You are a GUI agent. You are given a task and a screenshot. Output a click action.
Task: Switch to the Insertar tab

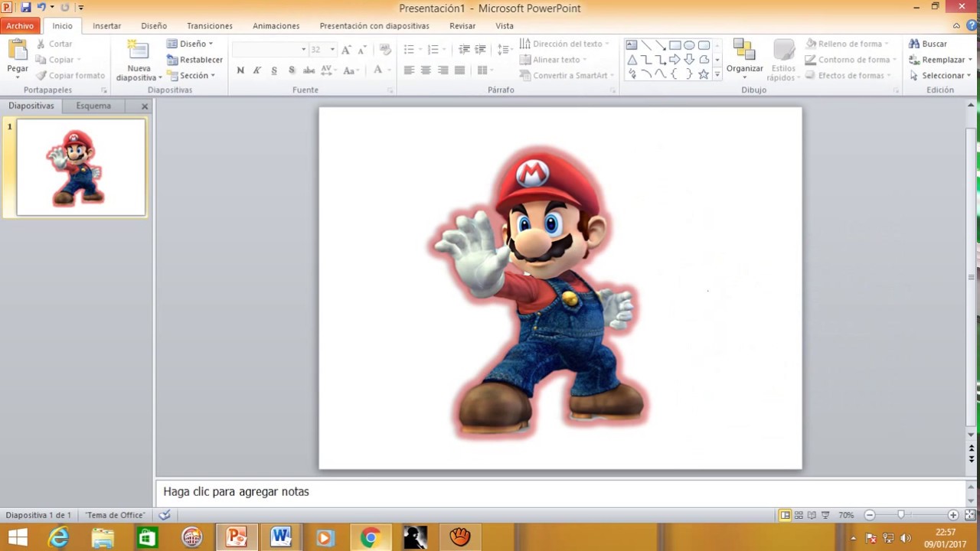(107, 26)
